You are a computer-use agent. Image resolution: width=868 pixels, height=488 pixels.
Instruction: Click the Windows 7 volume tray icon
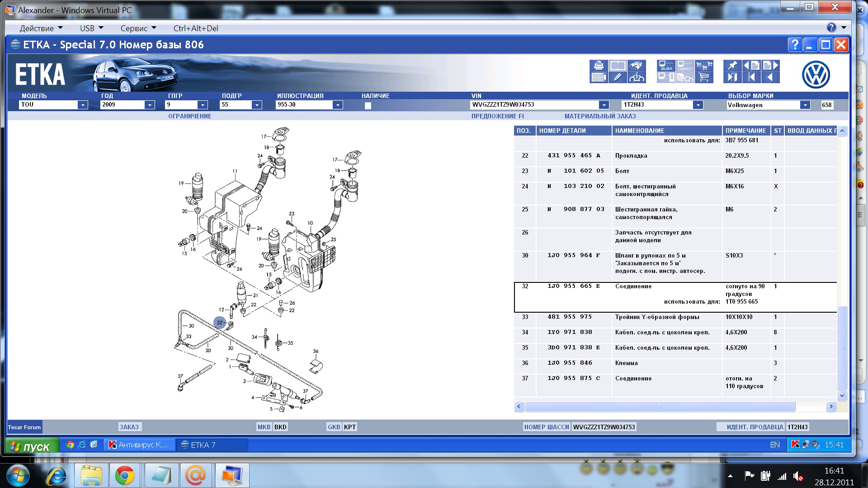(798, 476)
